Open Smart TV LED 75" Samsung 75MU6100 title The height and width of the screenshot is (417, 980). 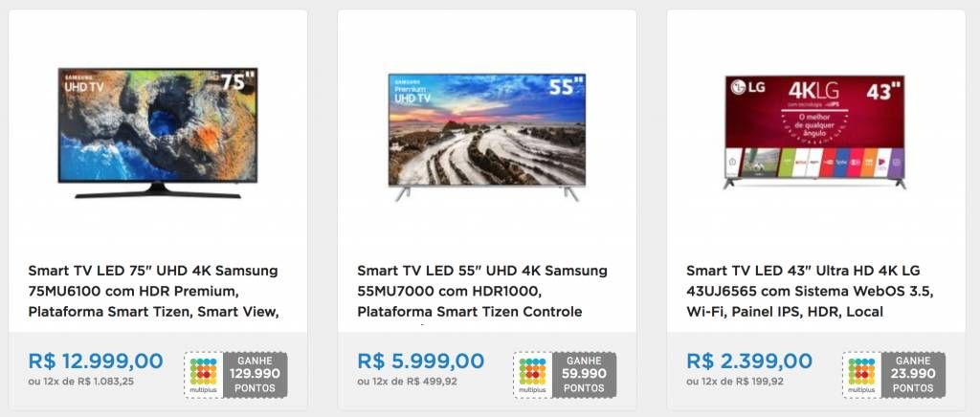[153, 291]
